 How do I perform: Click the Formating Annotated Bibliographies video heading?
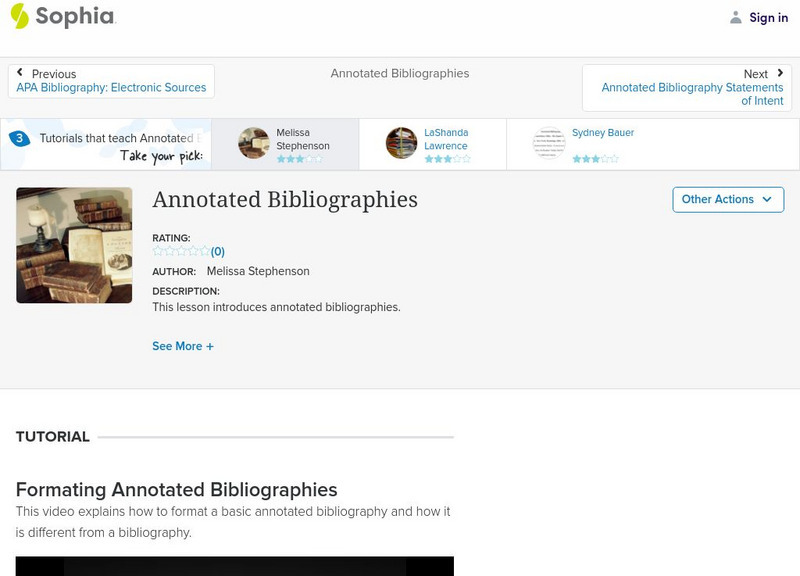(x=176, y=490)
